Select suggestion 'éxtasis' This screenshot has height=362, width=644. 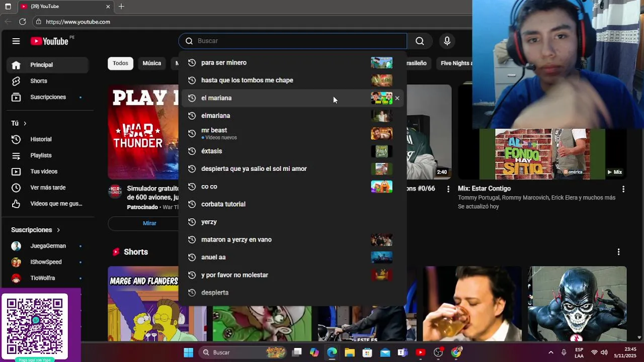(x=292, y=151)
